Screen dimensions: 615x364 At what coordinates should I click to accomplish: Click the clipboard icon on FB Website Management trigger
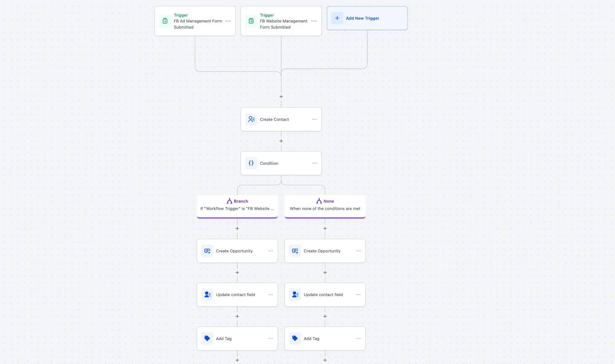click(251, 21)
